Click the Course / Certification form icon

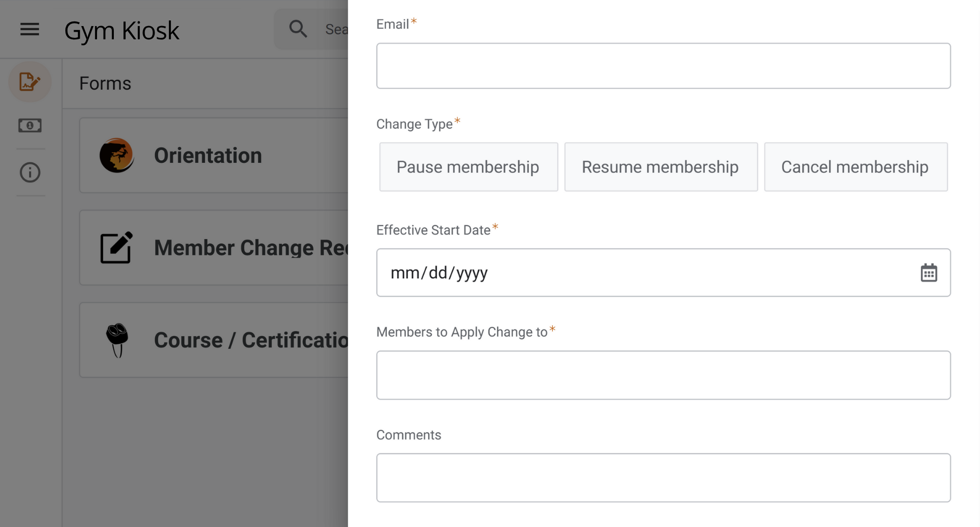tap(117, 340)
